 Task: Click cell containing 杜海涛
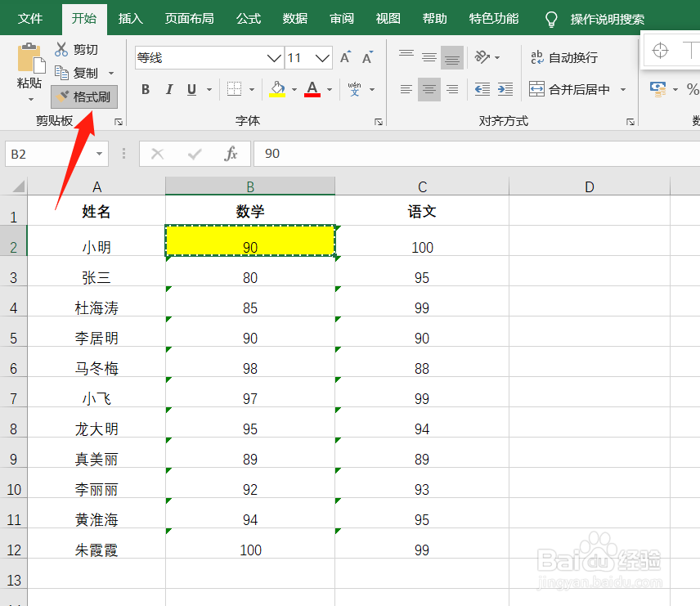[x=96, y=302]
